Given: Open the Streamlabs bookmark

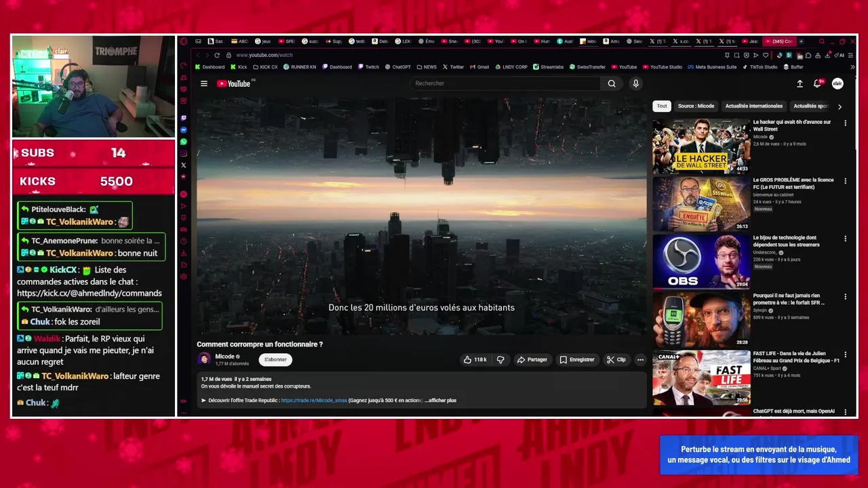Looking at the screenshot, I should [548, 67].
